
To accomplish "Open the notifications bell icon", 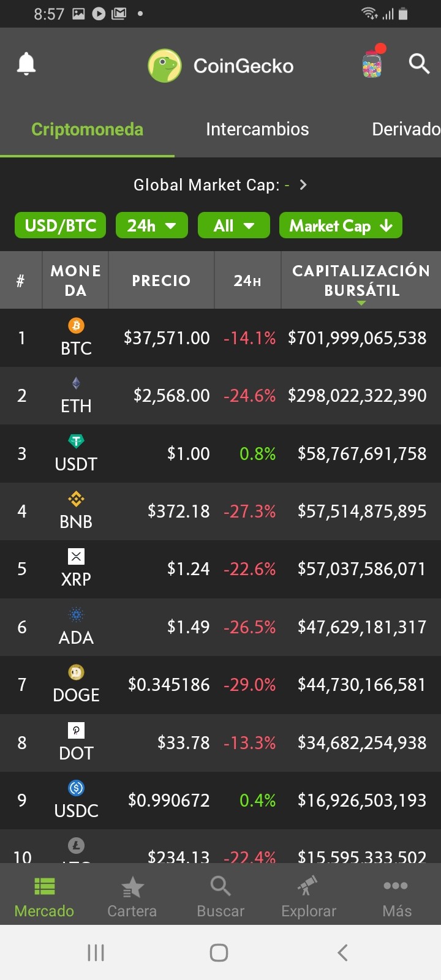I will click(x=26, y=64).
